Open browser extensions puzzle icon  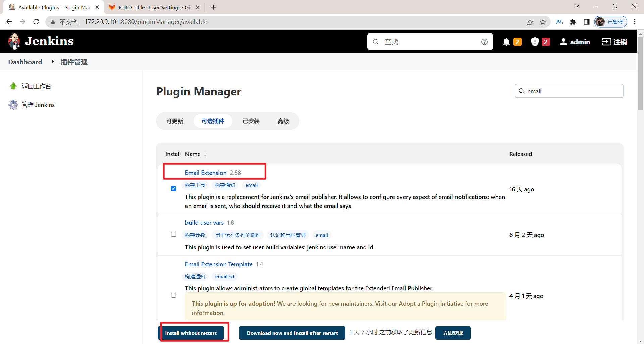(573, 22)
